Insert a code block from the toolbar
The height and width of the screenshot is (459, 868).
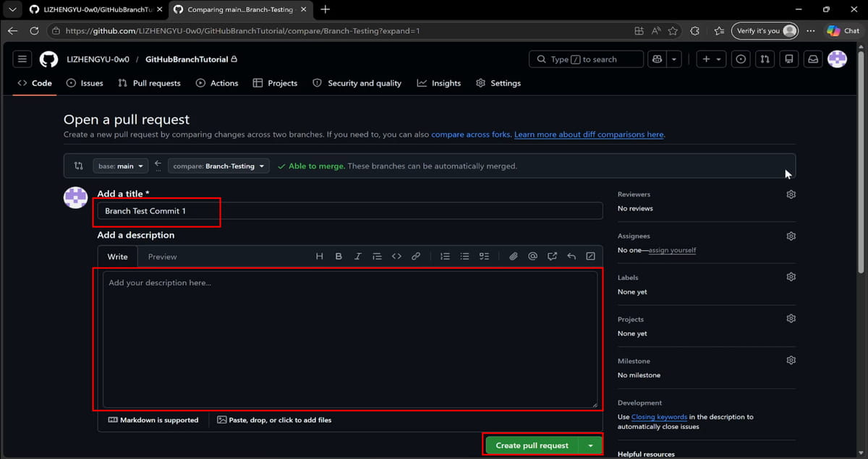pos(396,256)
